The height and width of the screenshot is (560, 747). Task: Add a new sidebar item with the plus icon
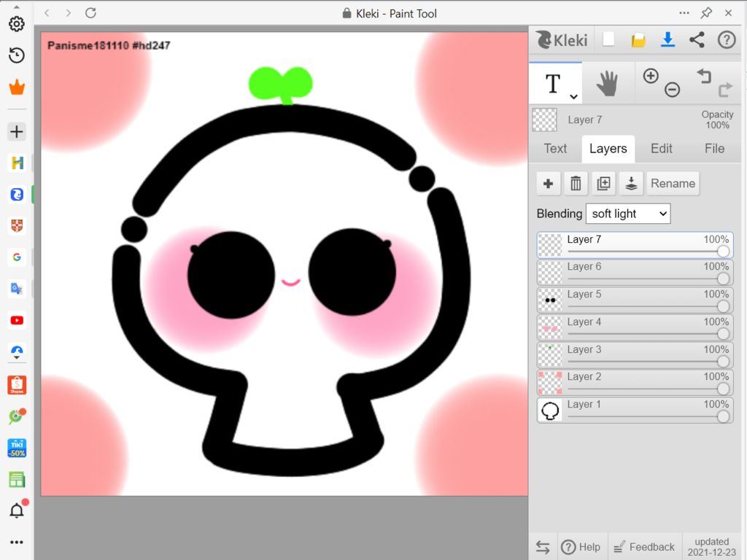click(x=17, y=131)
